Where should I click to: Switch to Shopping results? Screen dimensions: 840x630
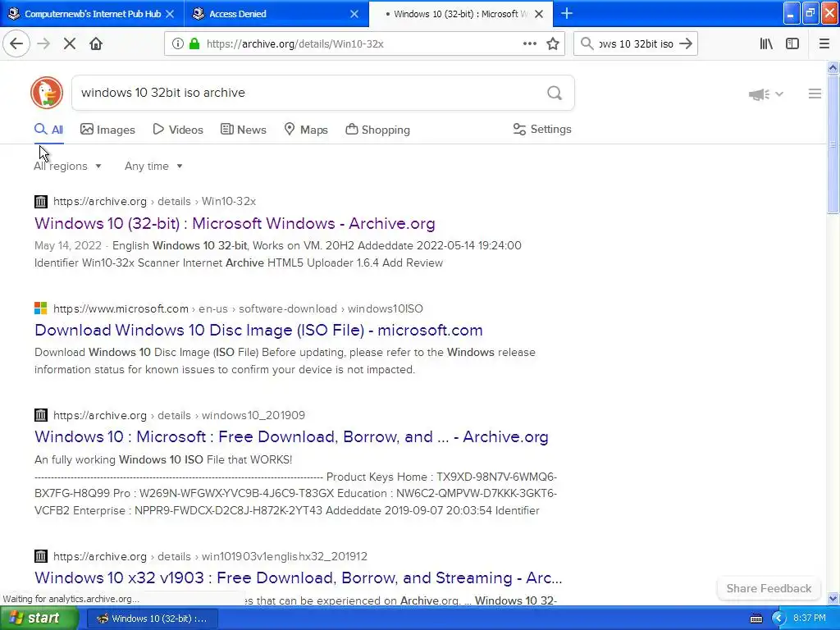point(377,130)
